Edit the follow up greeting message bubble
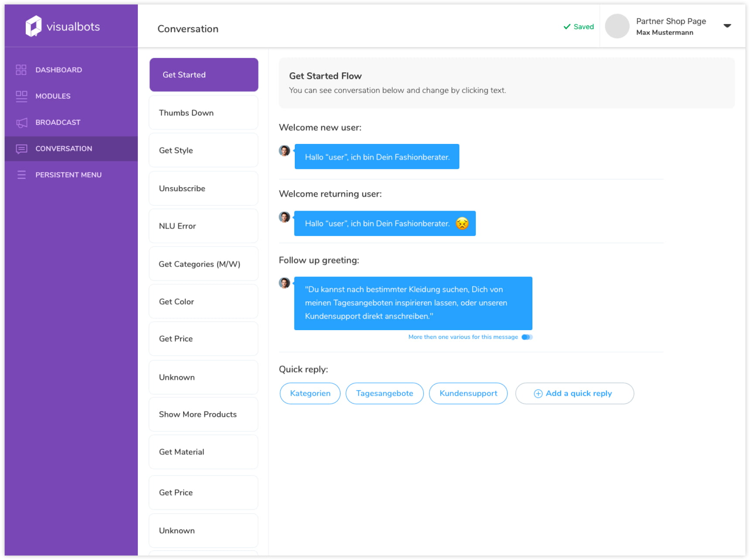The image size is (750, 560). pos(412,303)
